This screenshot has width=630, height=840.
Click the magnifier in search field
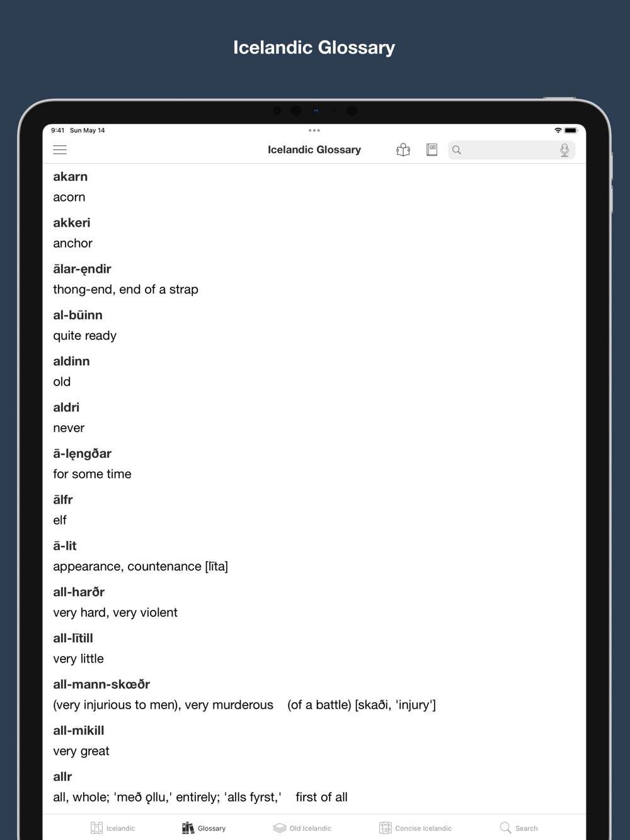pos(457,150)
